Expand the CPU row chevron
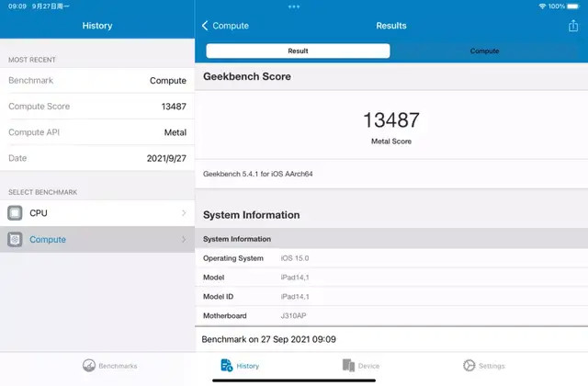 (x=184, y=213)
